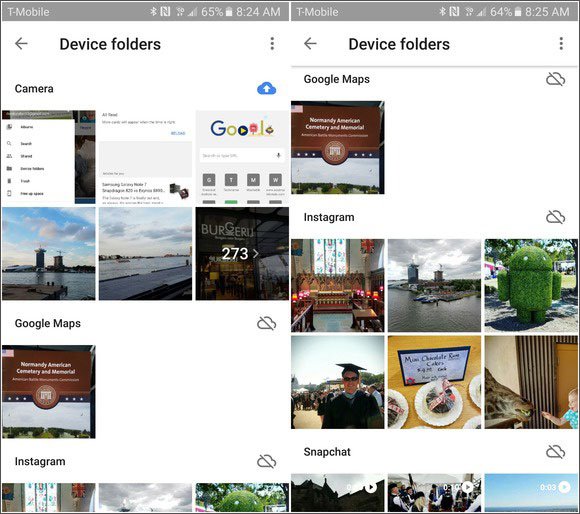Expand 273 more Camera photos

pos(242,254)
